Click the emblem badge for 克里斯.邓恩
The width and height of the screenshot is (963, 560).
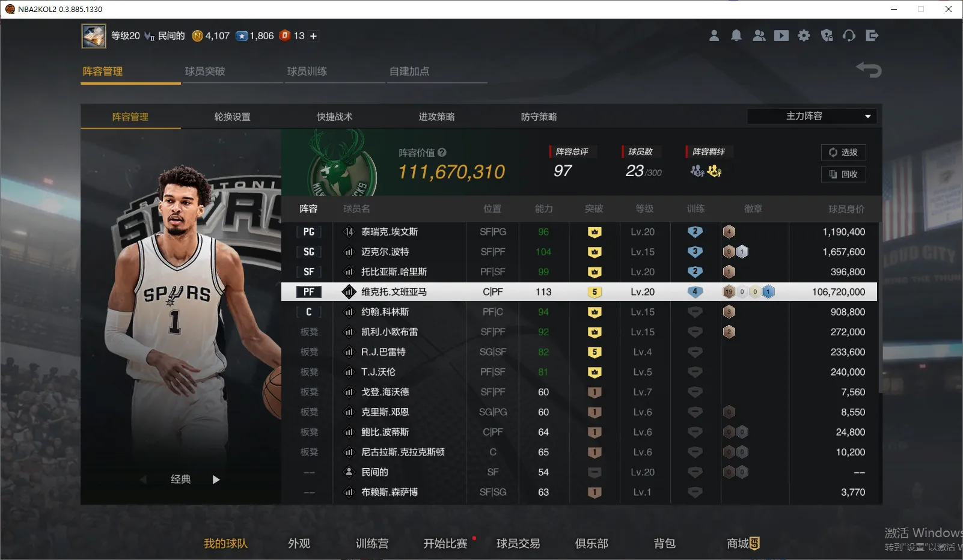coord(729,412)
